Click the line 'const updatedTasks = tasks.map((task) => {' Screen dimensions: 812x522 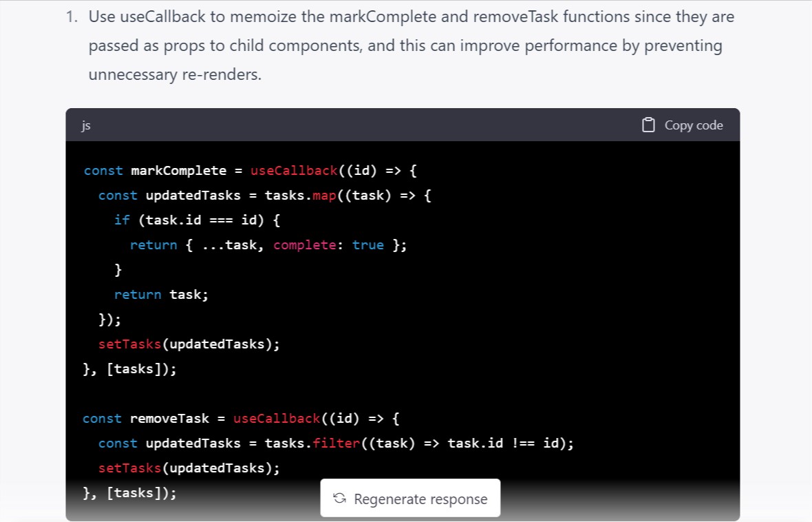tap(265, 196)
